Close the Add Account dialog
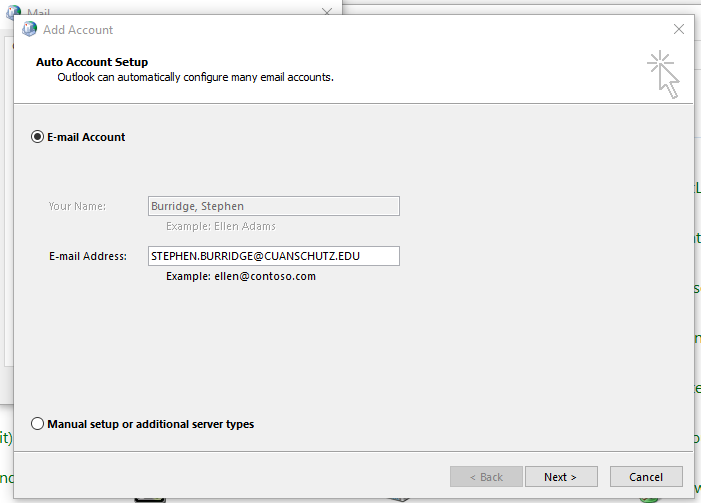 coord(679,29)
